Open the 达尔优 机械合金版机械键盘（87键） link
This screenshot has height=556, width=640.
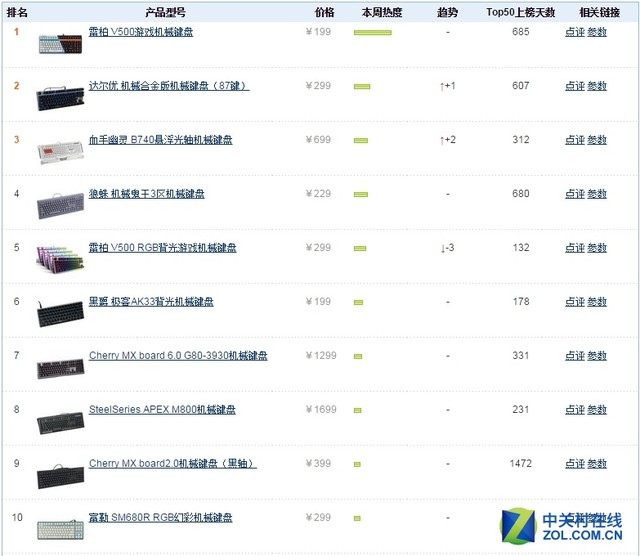pyautogui.click(x=169, y=86)
